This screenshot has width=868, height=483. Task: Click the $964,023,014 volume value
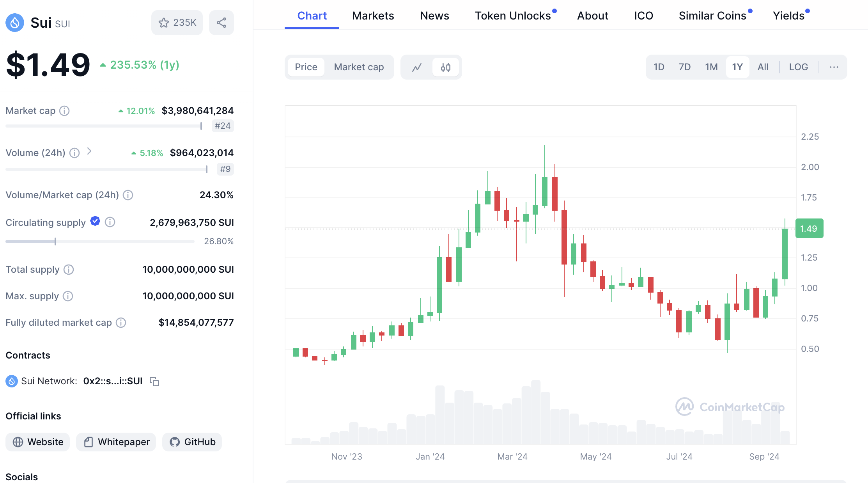point(202,153)
